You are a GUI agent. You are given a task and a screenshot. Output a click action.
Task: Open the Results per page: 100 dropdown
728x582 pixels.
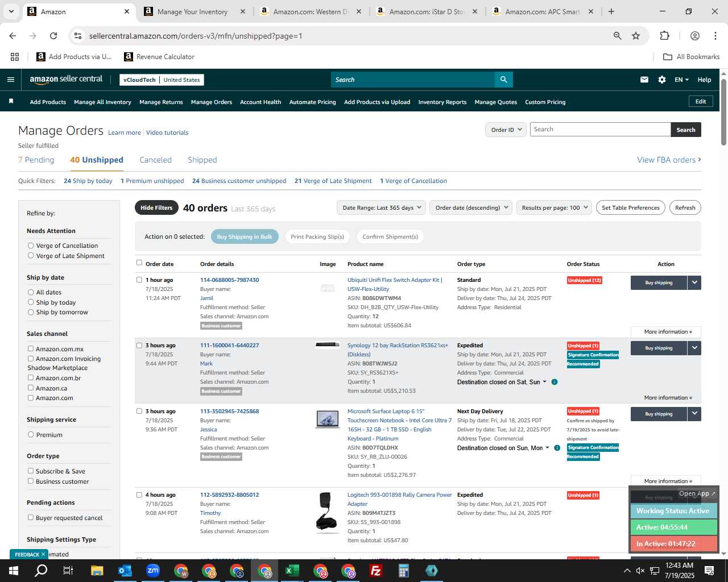pyautogui.click(x=554, y=207)
